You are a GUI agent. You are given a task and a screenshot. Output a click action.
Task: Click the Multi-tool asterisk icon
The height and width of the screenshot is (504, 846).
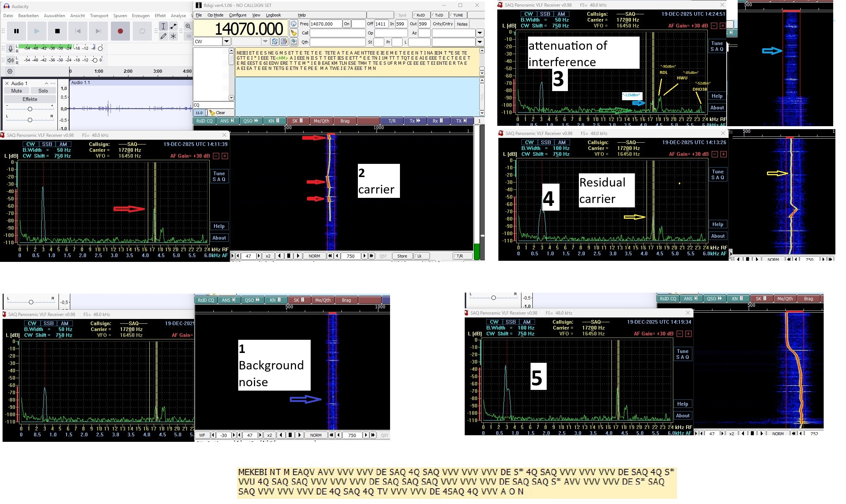(173, 36)
